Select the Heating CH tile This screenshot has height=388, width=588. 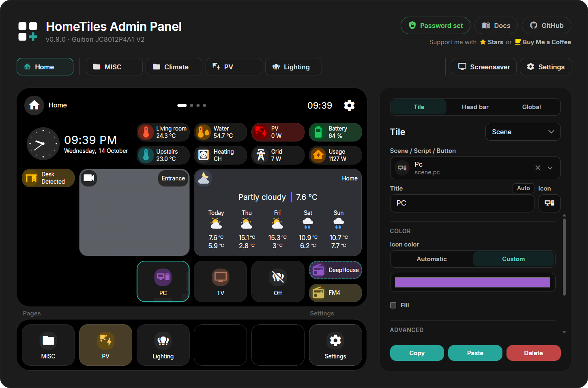[221, 155]
